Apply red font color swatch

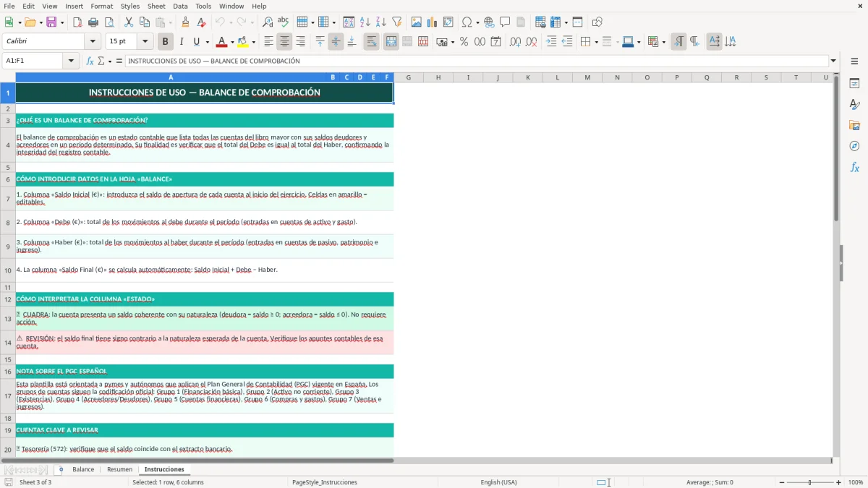tap(221, 42)
